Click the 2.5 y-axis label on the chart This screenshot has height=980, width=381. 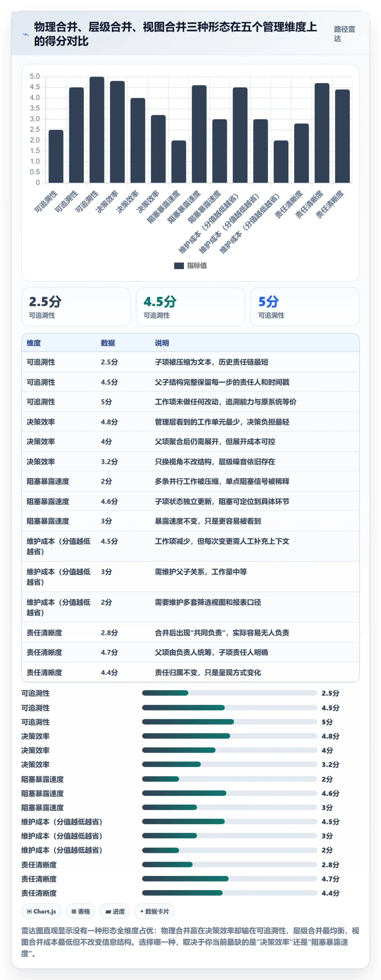[x=35, y=130]
